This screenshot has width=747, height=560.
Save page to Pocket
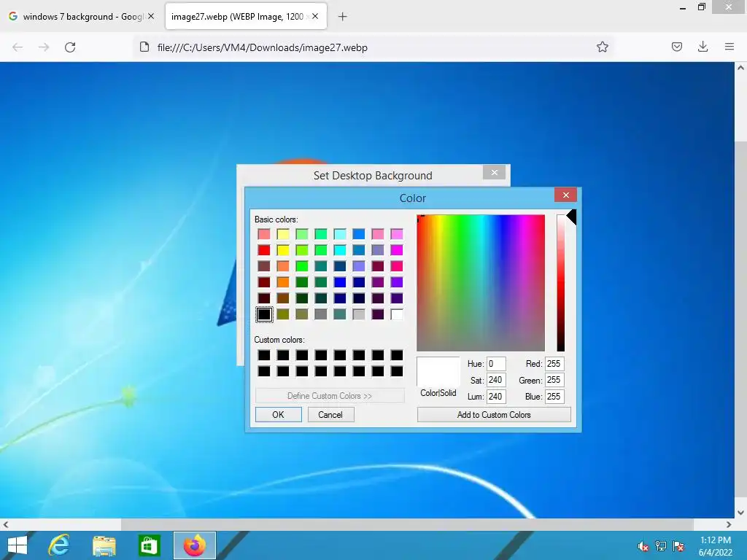pos(676,47)
